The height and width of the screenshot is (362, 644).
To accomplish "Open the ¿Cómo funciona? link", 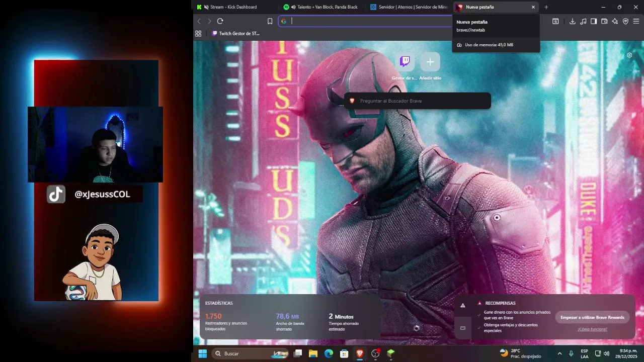I will pyautogui.click(x=592, y=329).
